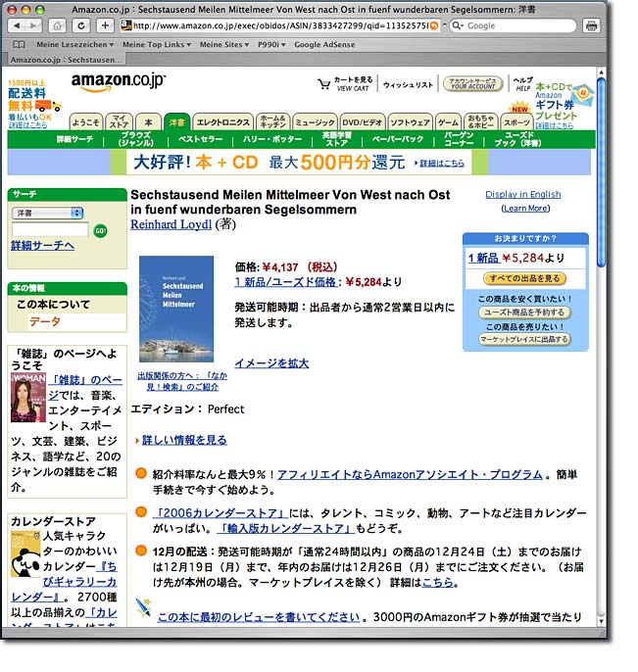Switch to the エレクトロニクス tab

pos(222,122)
